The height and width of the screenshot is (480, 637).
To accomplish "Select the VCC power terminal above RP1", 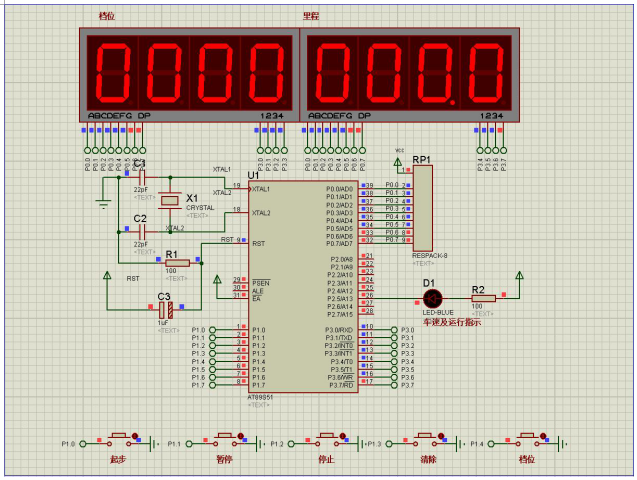I will pos(398,162).
